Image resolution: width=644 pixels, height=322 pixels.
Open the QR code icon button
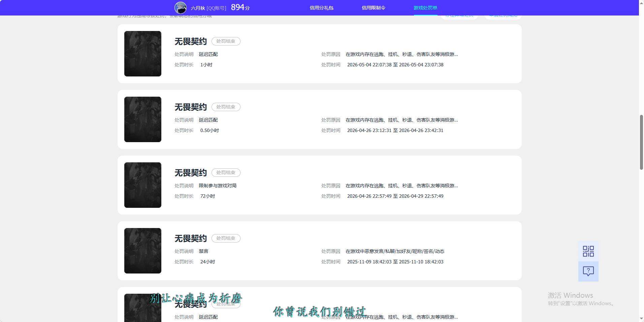coord(588,251)
